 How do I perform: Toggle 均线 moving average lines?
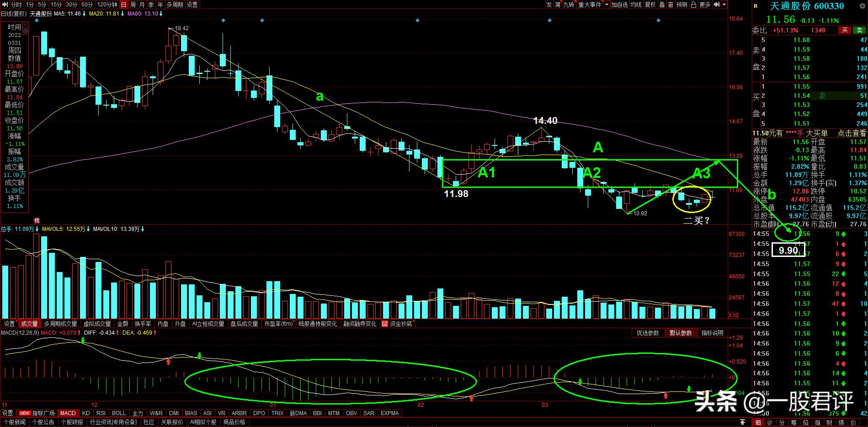[x=636, y=5]
